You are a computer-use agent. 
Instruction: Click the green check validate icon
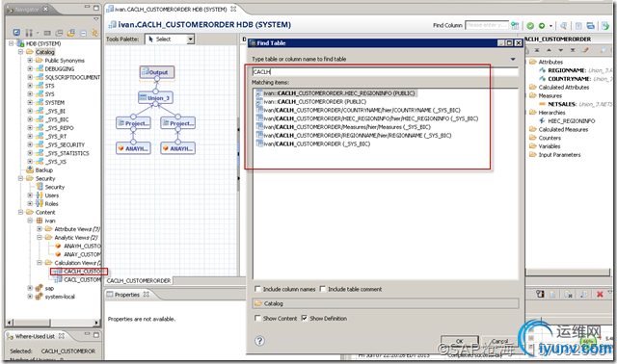point(530,26)
